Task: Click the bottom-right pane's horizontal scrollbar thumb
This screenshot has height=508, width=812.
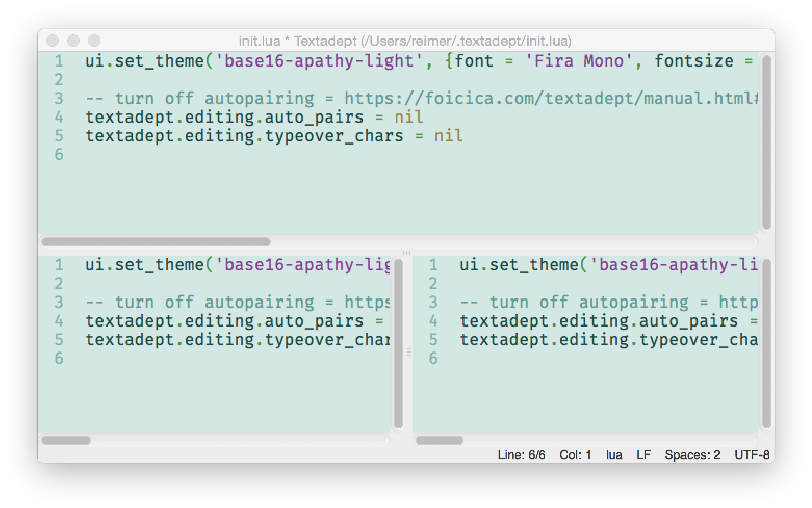Action: [x=440, y=440]
